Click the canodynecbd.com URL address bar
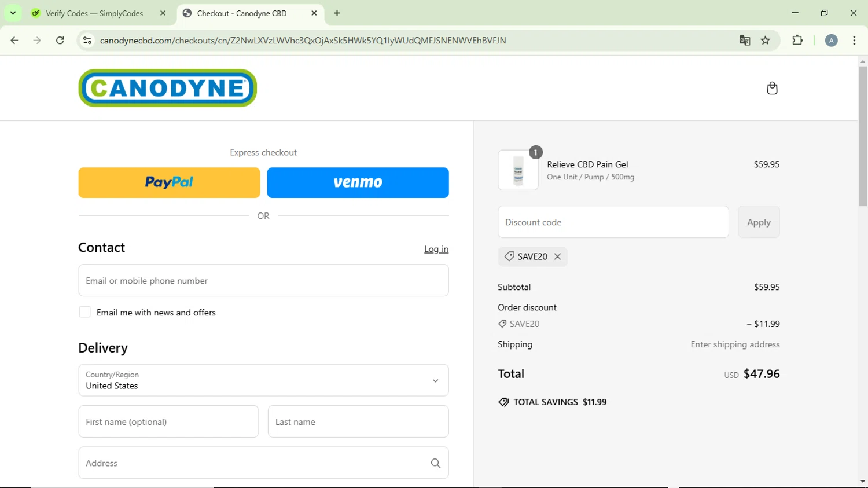Viewport: 868px width, 488px height. point(303,41)
